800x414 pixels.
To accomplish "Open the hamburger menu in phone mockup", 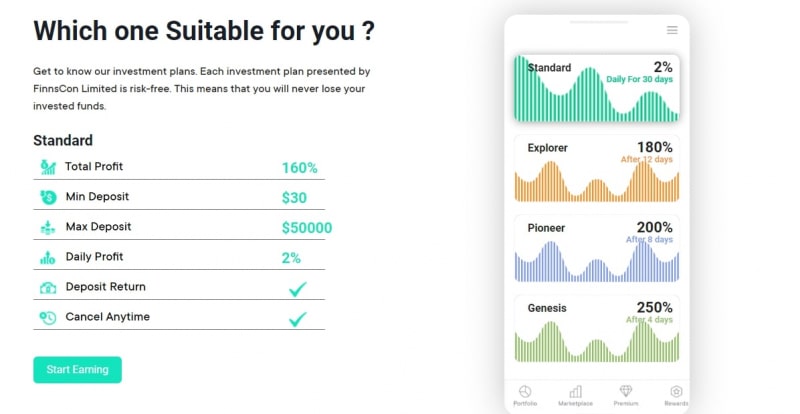I will click(672, 30).
